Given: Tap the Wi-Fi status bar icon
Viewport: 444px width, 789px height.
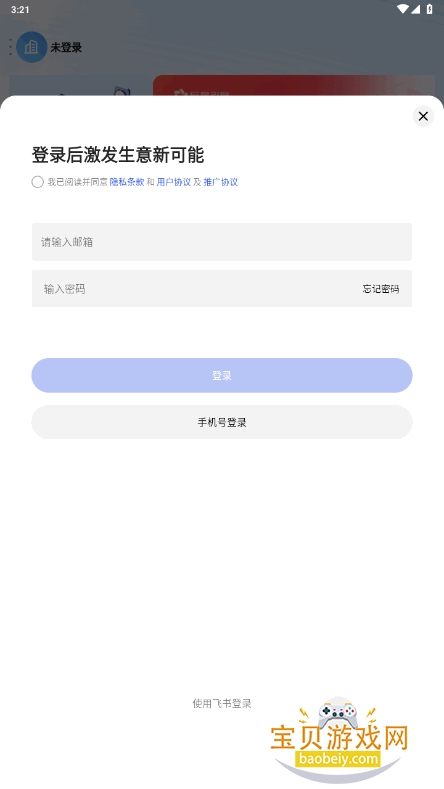Looking at the screenshot, I should [x=403, y=9].
